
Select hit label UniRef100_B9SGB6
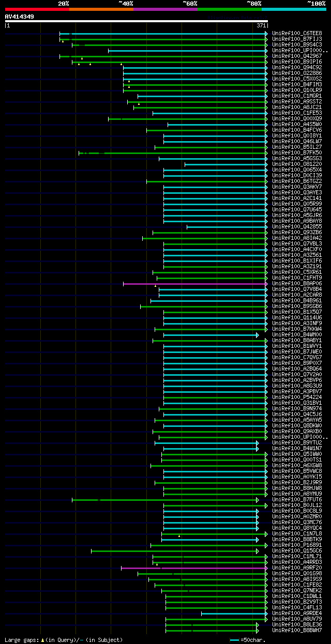[x=297, y=306]
